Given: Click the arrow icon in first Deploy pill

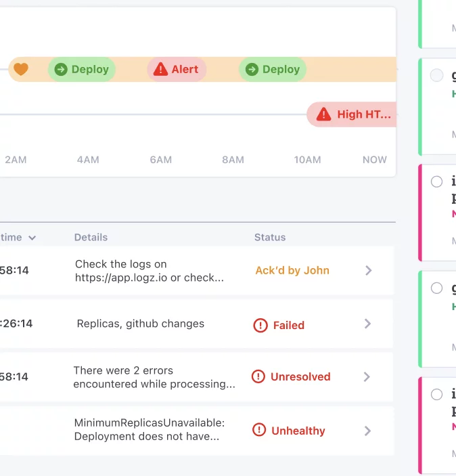Looking at the screenshot, I should [x=61, y=69].
